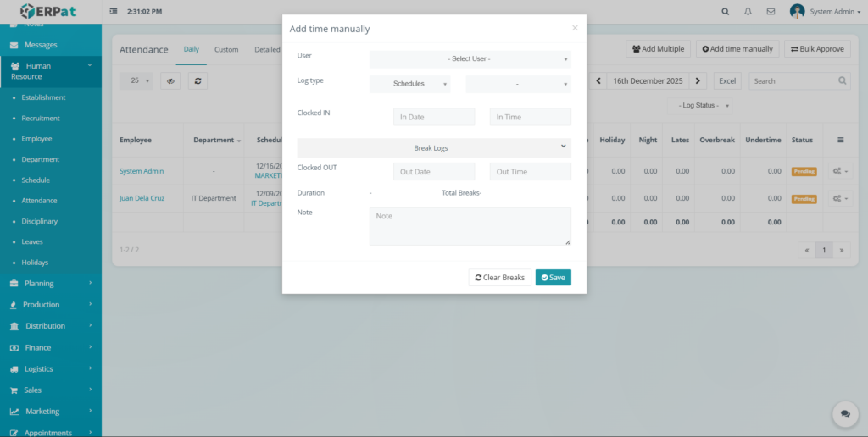Expand the Sales sidebar menu
The width and height of the screenshot is (868, 437).
coord(50,390)
